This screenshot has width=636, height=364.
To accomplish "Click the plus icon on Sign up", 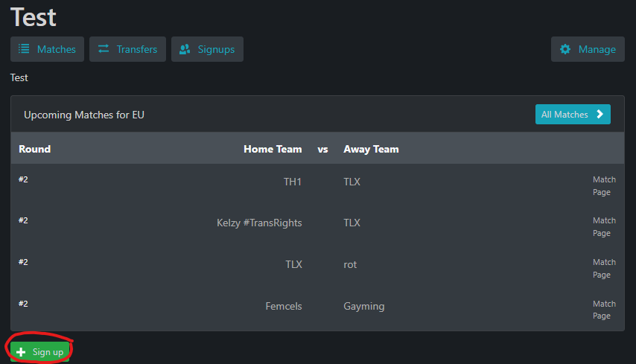I will tap(21, 352).
